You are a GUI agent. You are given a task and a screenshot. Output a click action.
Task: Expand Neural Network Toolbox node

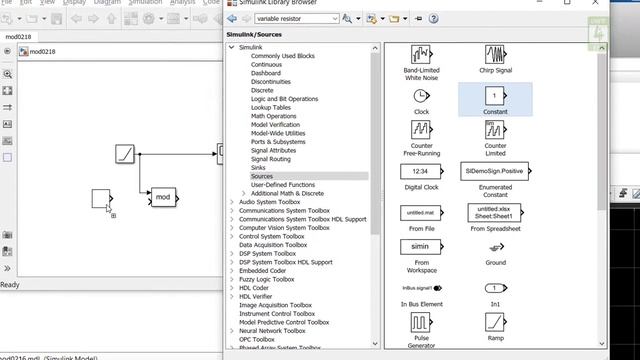(232, 331)
